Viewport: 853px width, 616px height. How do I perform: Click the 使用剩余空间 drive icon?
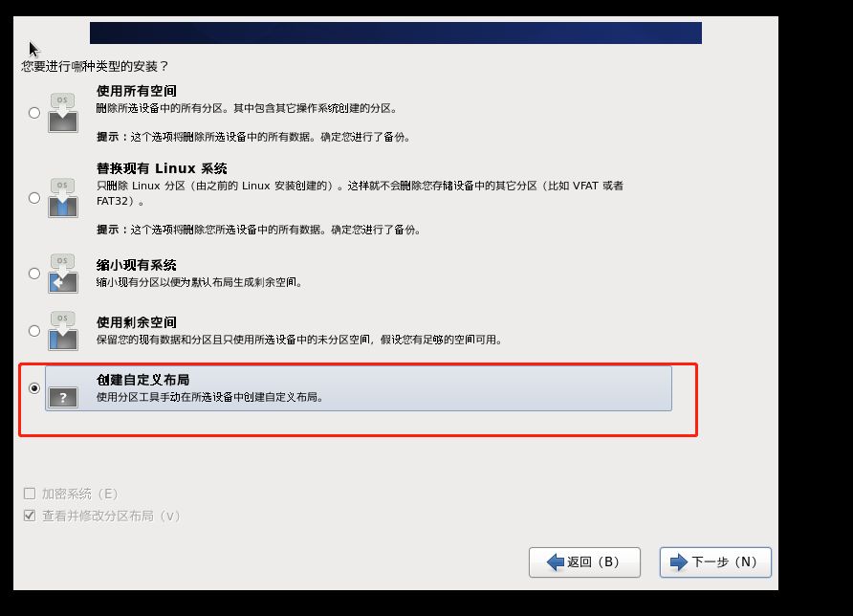(63, 331)
